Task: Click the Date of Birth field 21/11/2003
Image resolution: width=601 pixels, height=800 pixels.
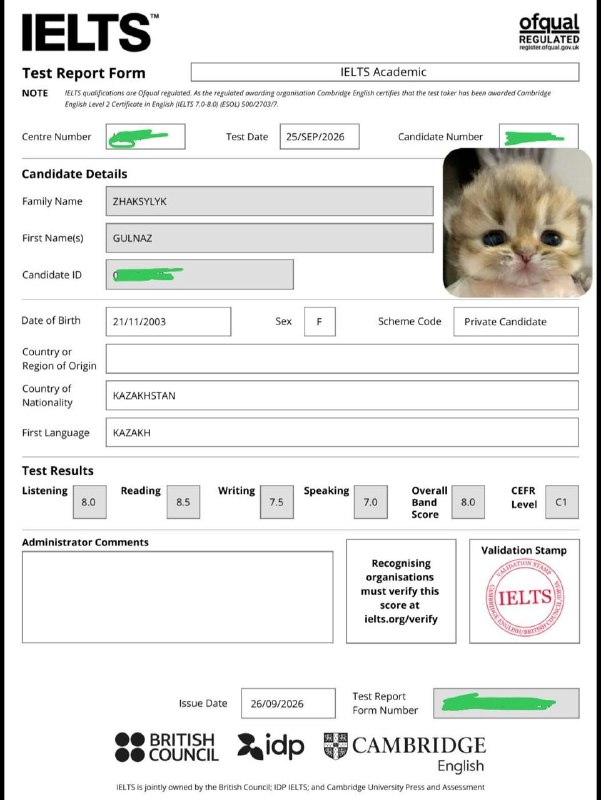Action: click(168, 321)
